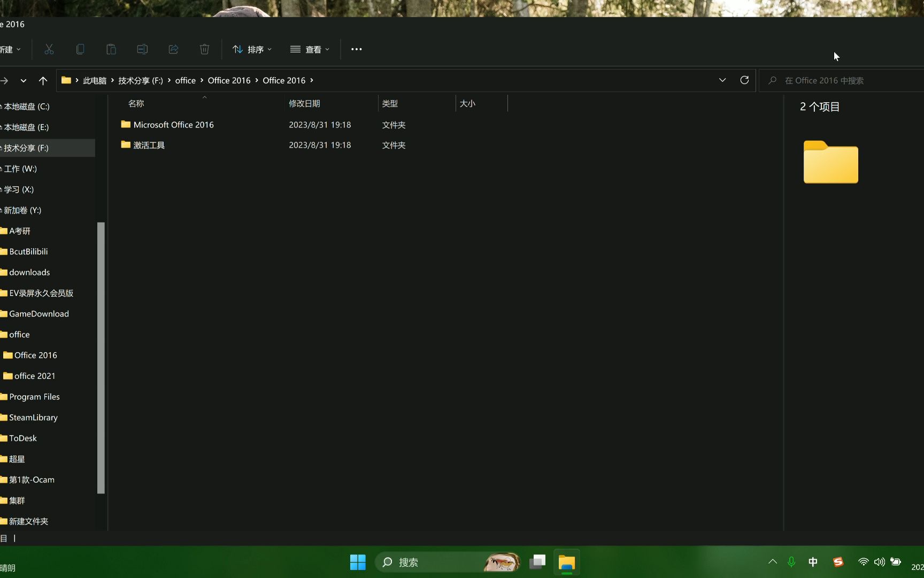Select 学习 (X:) drive in sidebar

19,189
